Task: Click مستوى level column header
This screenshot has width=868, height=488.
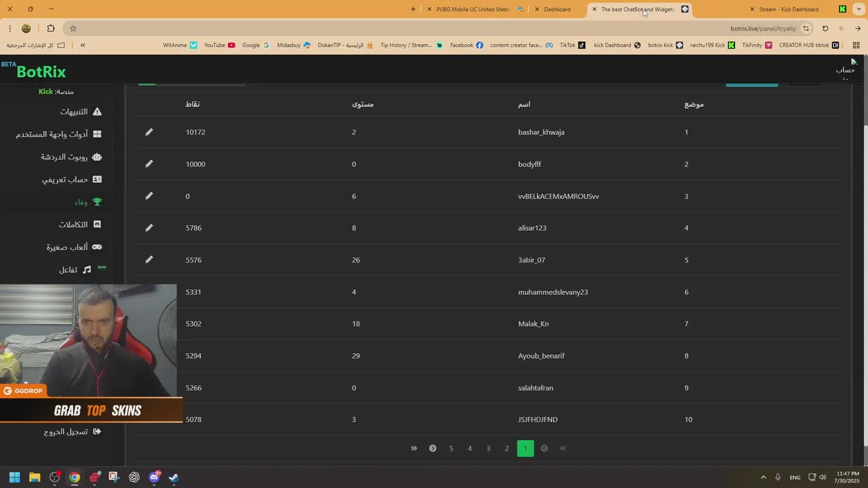Action: coord(363,104)
